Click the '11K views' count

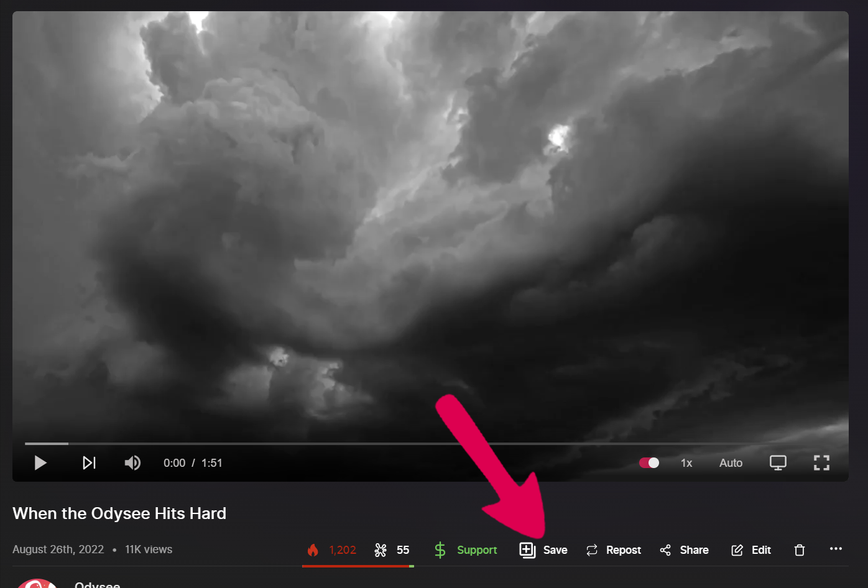(x=149, y=549)
